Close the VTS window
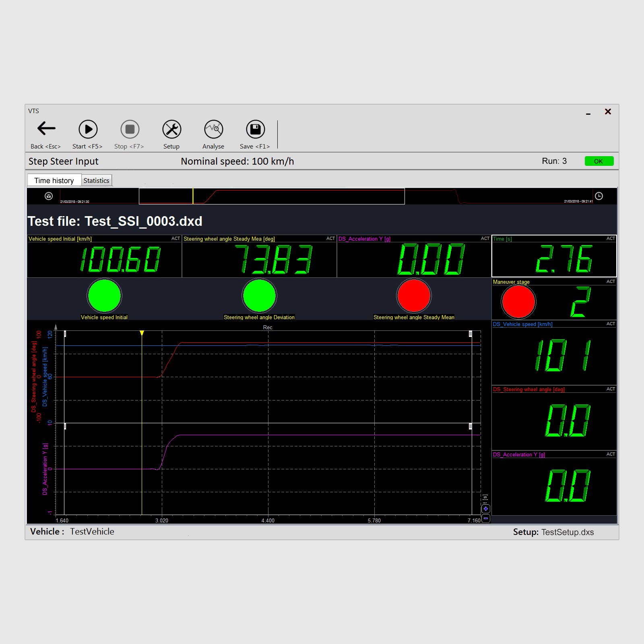Viewport: 644px width, 644px height. tap(608, 111)
